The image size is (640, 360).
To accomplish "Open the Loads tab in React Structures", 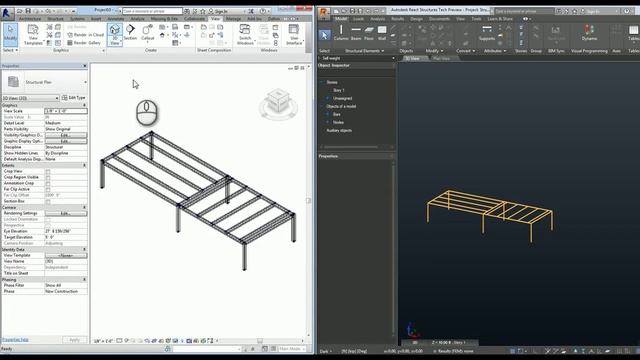I will pyautogui.click(x=358, y=19).
